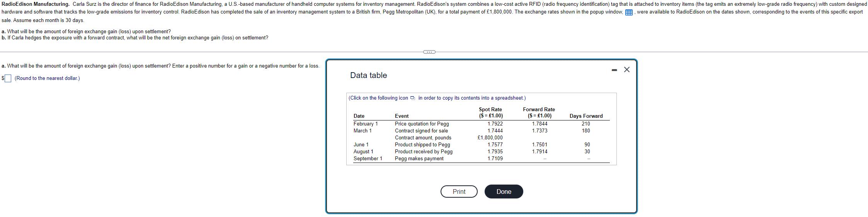Click 'Contract signed for sale' event

421,131
